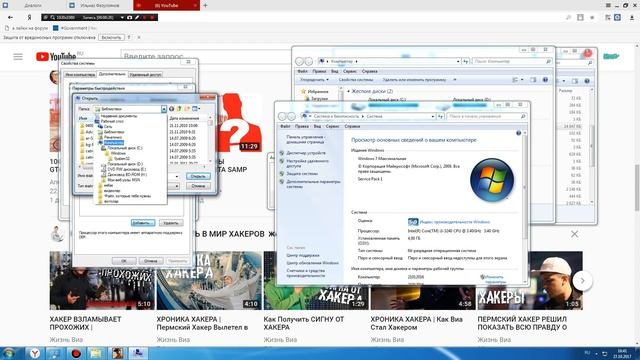Click Свойства системы in Computer toolbar
640x360 pixels.
pyautogui.click(x=356, y=80)
